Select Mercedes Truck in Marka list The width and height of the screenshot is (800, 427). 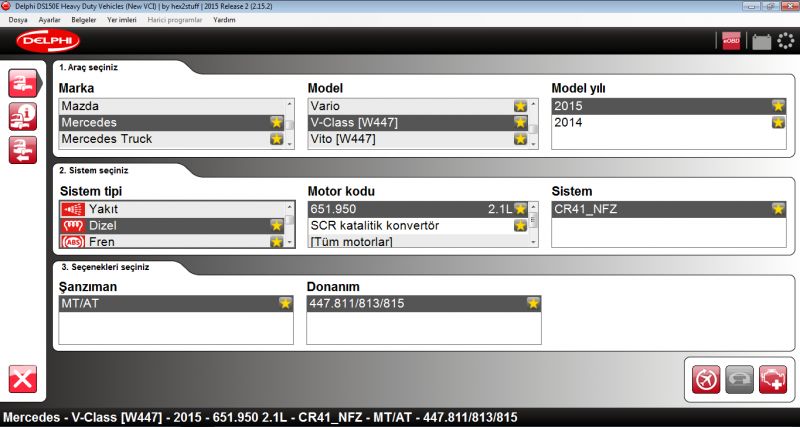[172, 139]
